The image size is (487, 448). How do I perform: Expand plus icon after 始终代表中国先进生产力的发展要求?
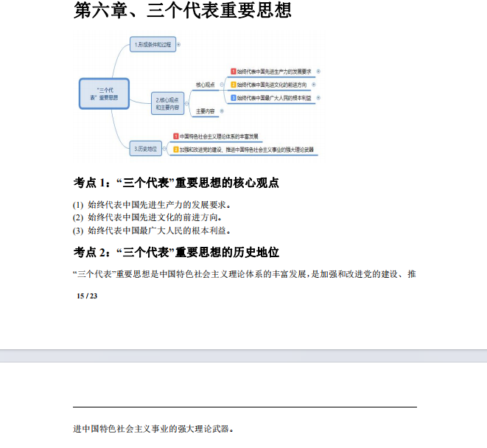click(x=318, y=71)
